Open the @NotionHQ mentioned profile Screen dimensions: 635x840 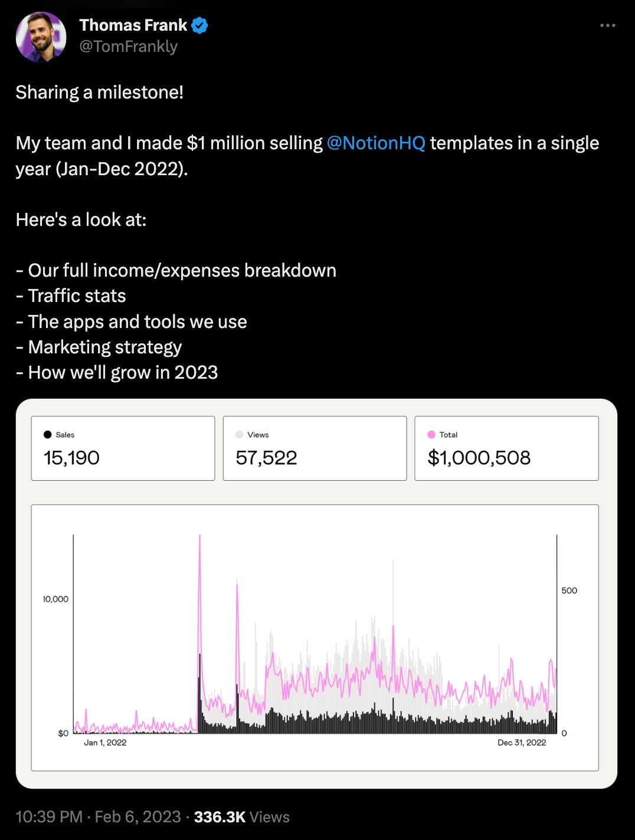point(377,143)
